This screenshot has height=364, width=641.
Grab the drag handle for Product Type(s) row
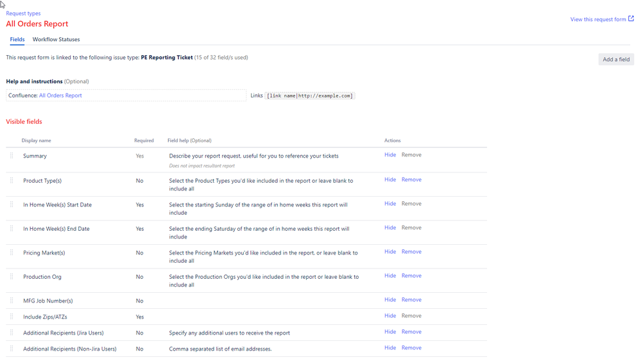coord(12,180)
